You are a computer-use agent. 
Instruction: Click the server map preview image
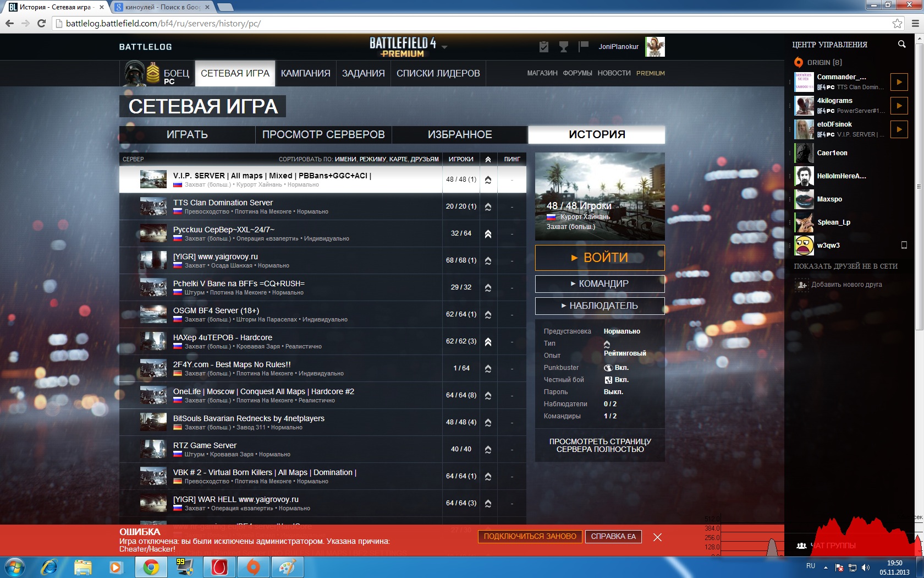(x=600, y=196)
